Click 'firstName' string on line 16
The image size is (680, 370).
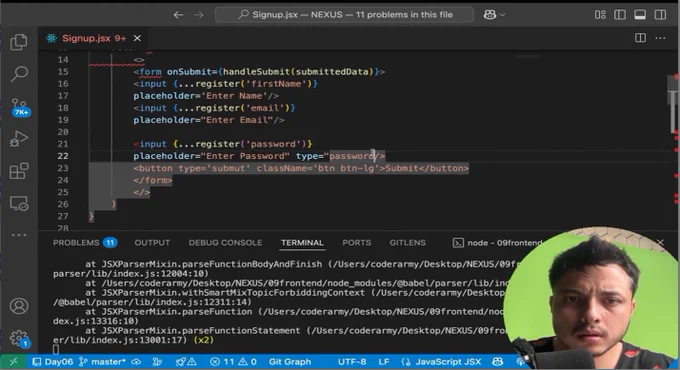coord(276,84)
